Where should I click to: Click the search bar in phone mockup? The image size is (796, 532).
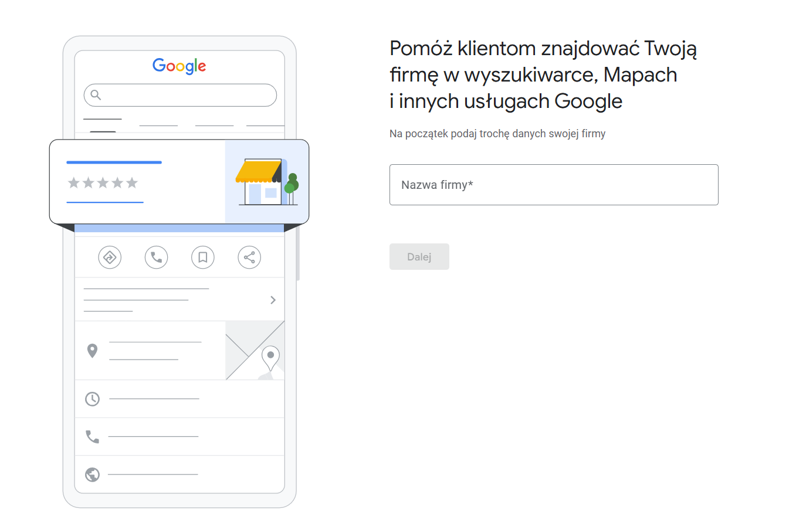[188, 95]
